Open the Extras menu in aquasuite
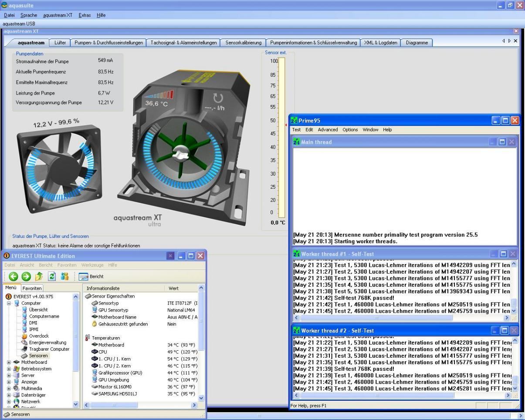The image size is (525, 420). pos(85,15)
